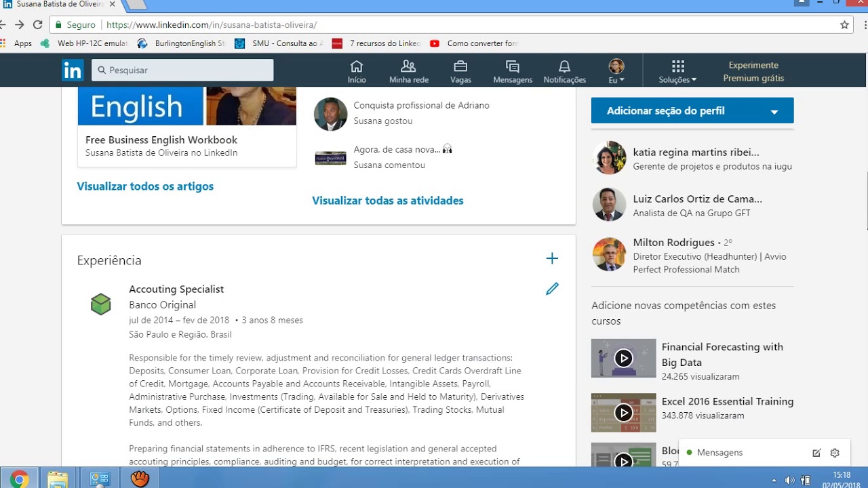
Task: Open the Início home icon
Action: click(x=357, y=71)
